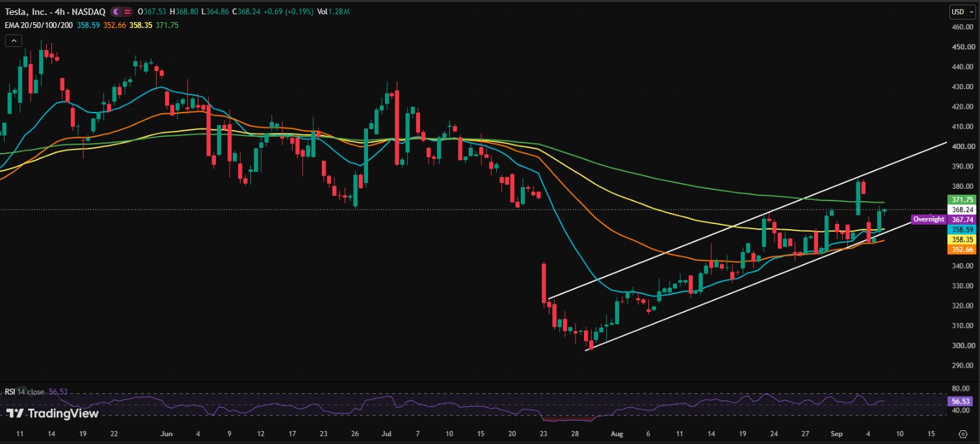This screenshot has height=444, width=980.
Task: Click the close price C368.24
Action: click(x=246, y=12)
